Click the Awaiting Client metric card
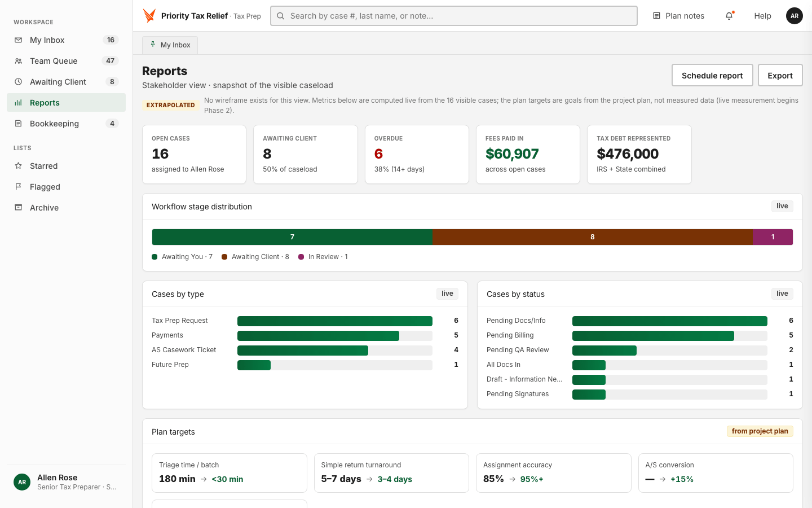812x508 pixels. tap(306, 154)
